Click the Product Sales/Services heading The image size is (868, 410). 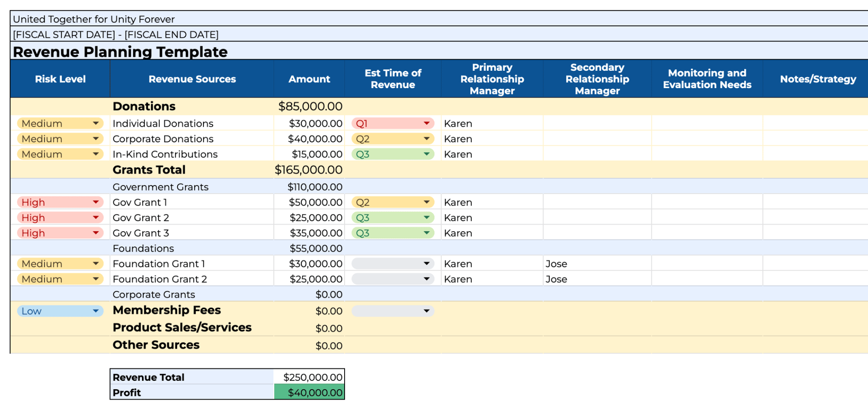click(182, 328)
